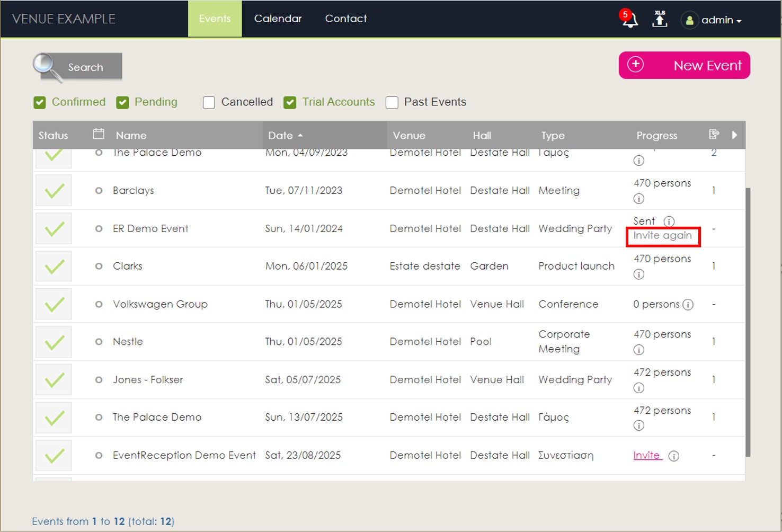Click circle marker beside Nestle
The image size is (782, 532).
(x=99, y=342)
